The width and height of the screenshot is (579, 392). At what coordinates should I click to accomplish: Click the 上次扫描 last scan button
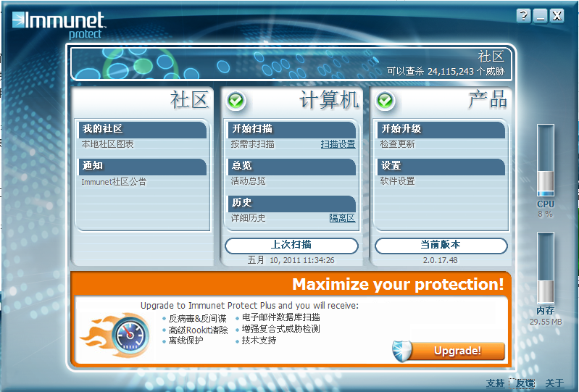tap(291, 246)
